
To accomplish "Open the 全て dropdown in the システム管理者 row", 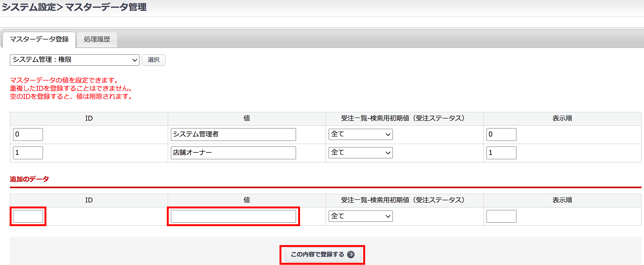I will tap(360, 134).
